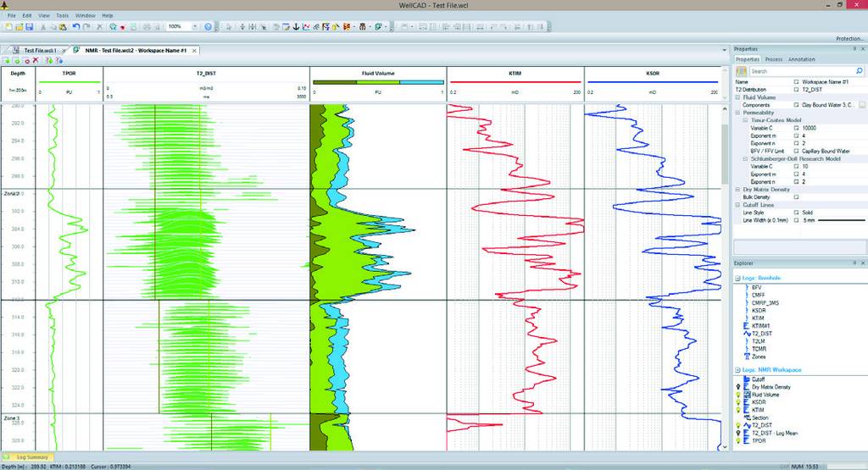Image resolution: width=868 pixels, height=470 pixels.
Task: Click the Save icon in the toolbar
Action: point(30,26)
